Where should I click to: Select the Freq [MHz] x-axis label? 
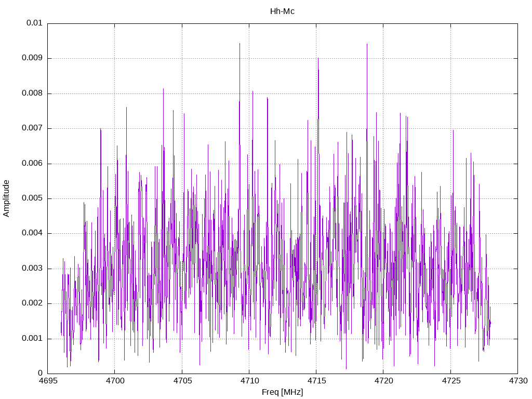tap(282, 392)
